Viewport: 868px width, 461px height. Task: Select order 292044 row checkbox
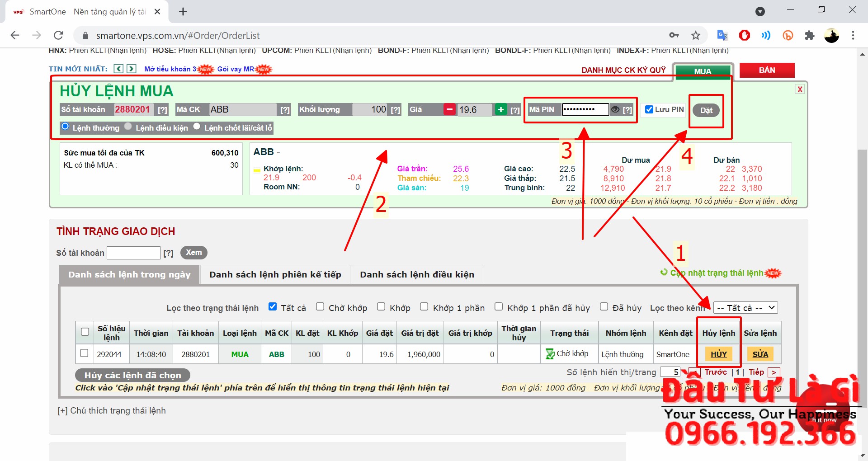[84, 353]
